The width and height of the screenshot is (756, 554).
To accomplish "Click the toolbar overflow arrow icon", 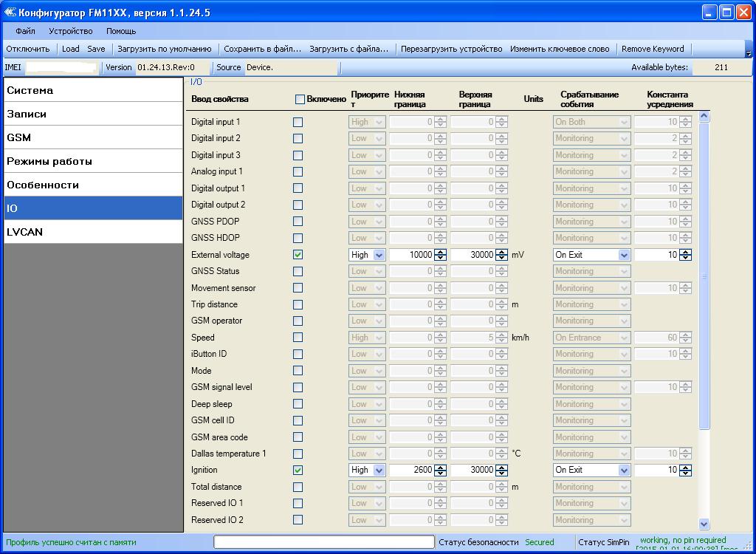I will coord(748,53).
